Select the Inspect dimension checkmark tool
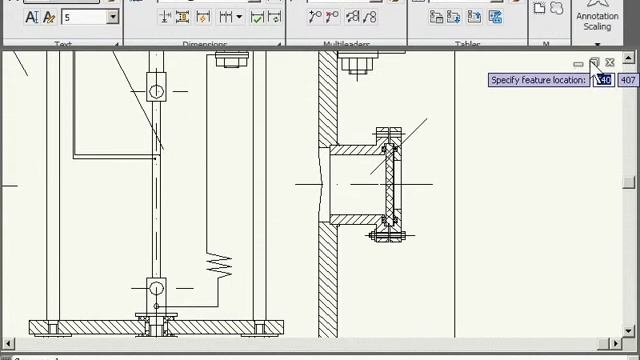 [257, 17]
